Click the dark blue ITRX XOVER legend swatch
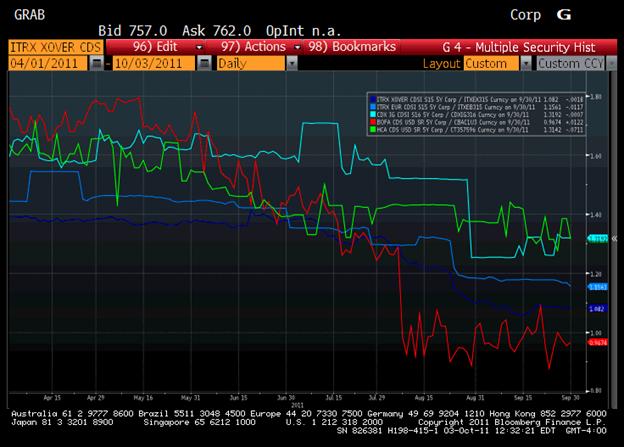 (373, 99)
